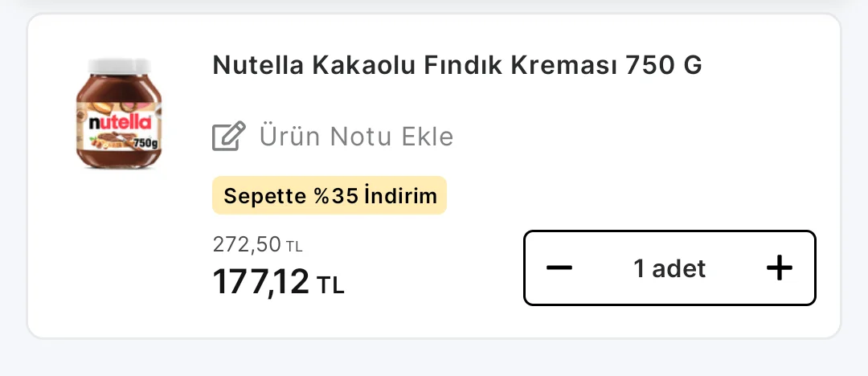Open the Nutella jar product image
Viewport: 868px width, 376px height.
click(x=120, y=112)
